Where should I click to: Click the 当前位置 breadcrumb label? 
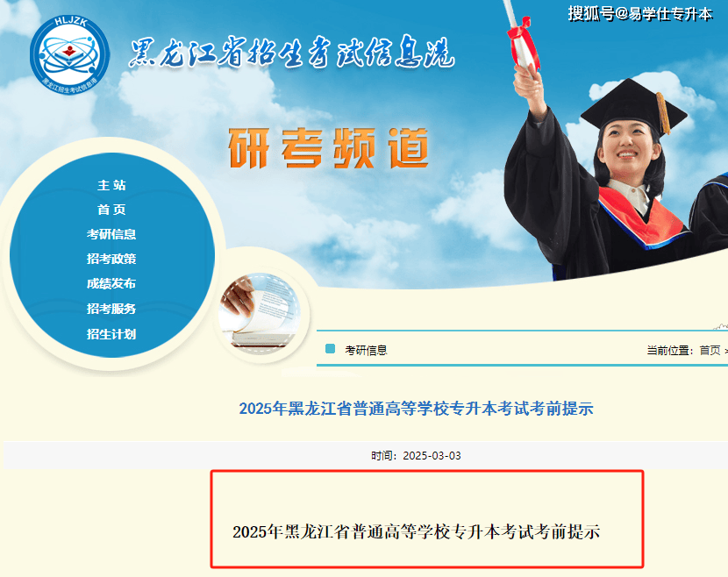coord(670,351)
